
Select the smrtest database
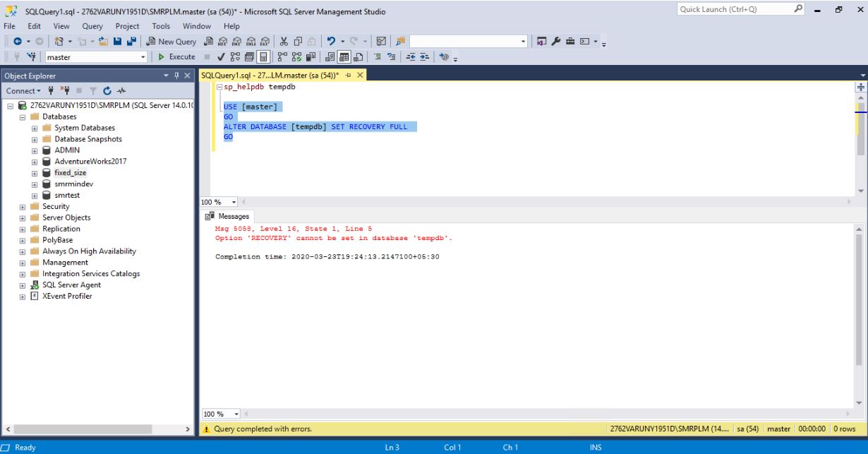click(x=66, y=195)
